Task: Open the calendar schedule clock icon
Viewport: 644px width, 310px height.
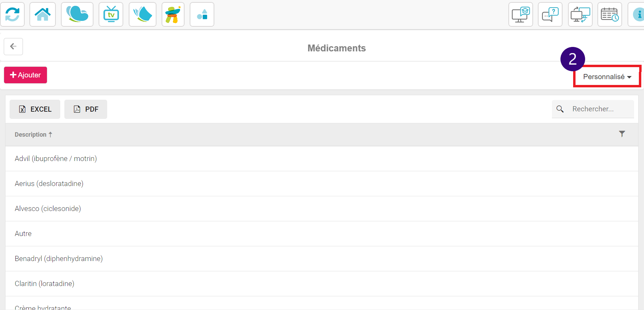Action: tap(610, 14)
